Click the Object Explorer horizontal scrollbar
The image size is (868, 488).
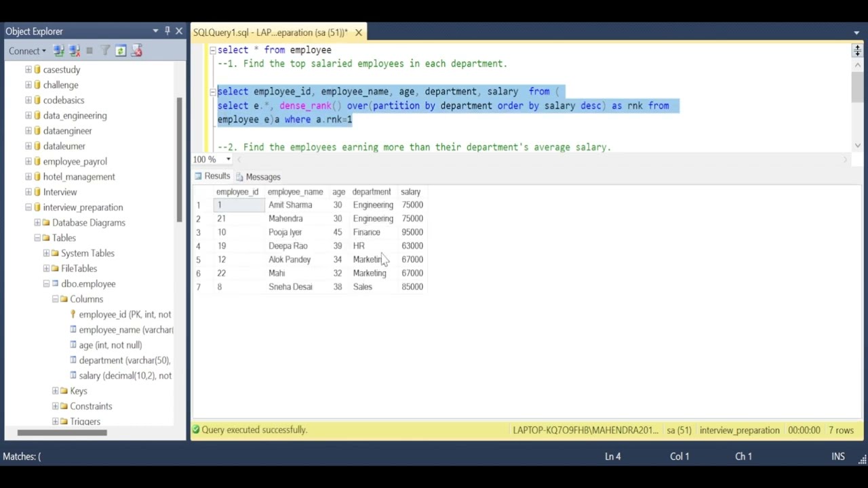coord(62,432)
